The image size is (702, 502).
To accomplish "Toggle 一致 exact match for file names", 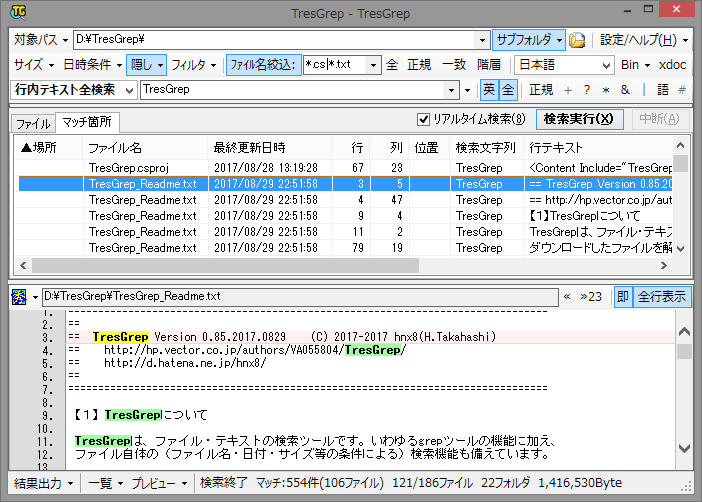I will (454, 65).
